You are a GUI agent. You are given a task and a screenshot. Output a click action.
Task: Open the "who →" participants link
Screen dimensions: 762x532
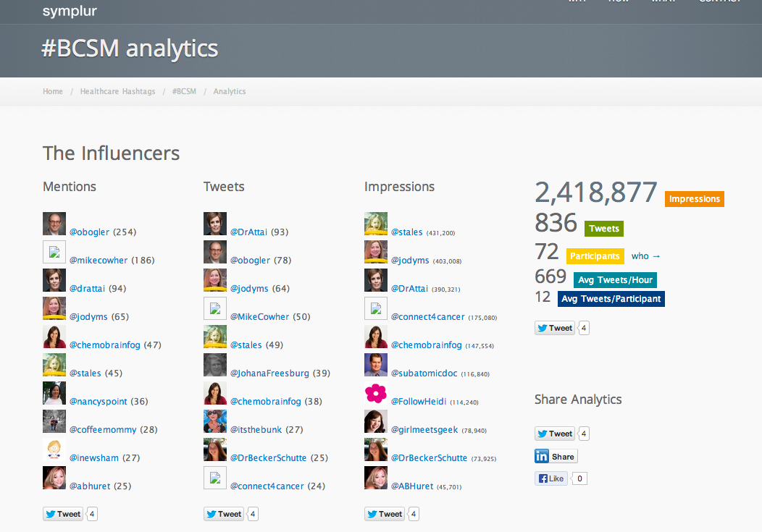pos(646,256)
